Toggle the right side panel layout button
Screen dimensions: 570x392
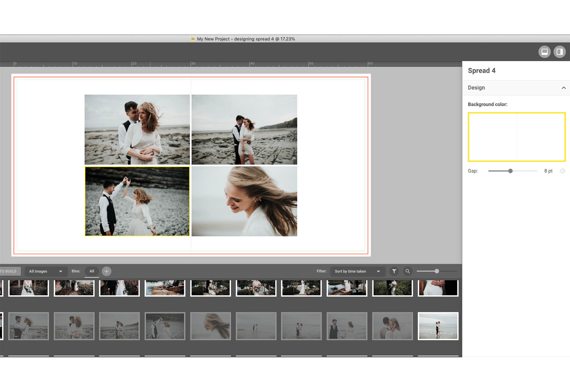click(560, 52)
